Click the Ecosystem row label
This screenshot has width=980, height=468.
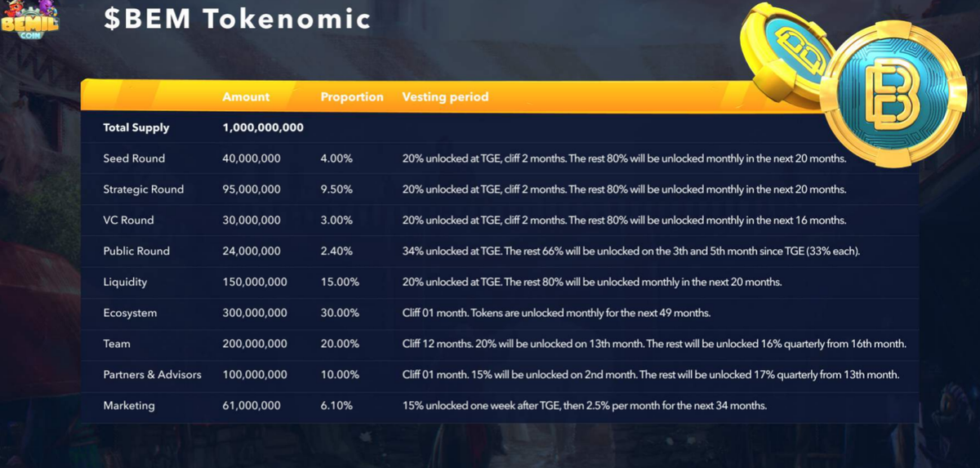(130, 314)
